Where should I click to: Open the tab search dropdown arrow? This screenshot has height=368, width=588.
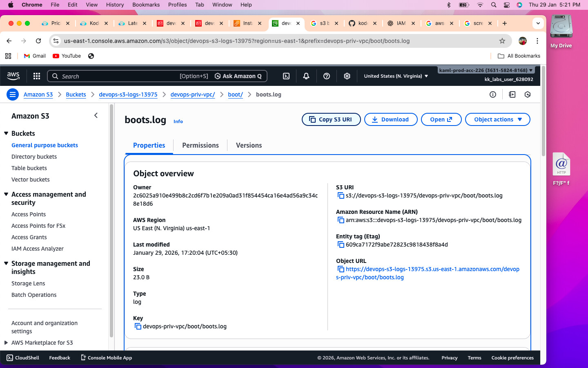coord(538,23)
